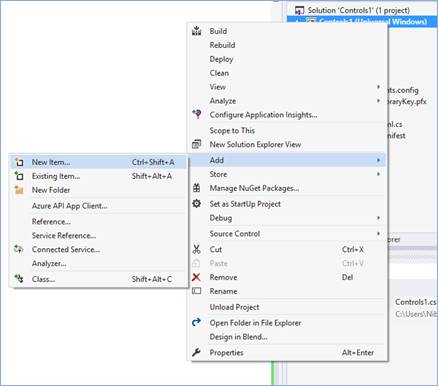This screenshot has height=386, width=438.
Task: Click the Rename icon
Action: click(197, 291)
